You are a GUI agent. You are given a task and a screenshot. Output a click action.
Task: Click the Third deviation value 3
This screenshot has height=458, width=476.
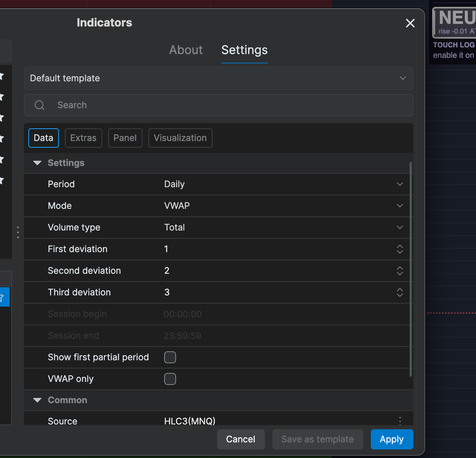click(x=167, y=292)
